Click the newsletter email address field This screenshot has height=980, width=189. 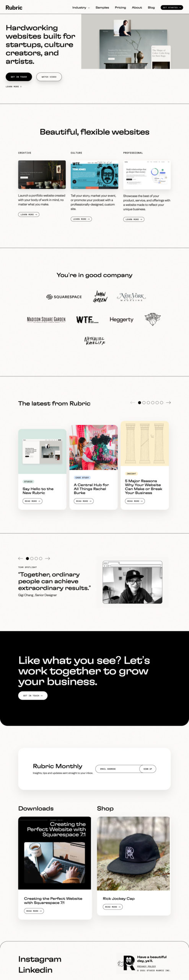[117, 769]
